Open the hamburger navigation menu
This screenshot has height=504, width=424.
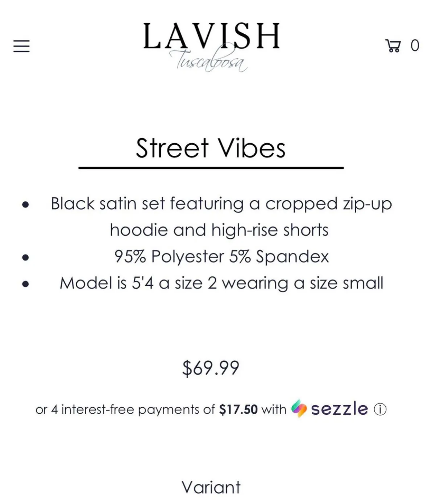21,46
